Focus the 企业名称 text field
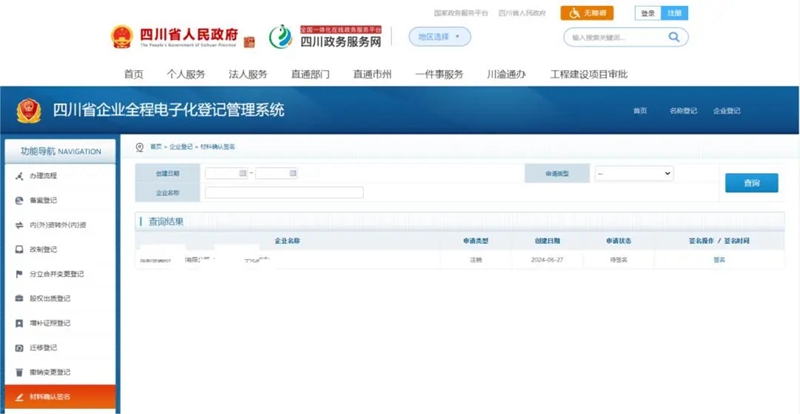The image size is (800, 414). tap(284, 192)
